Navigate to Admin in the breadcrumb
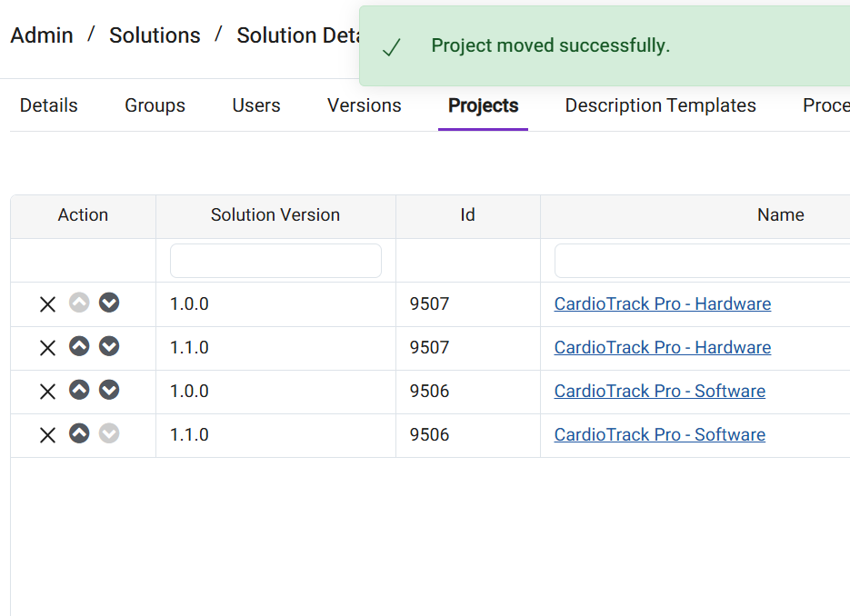The width and height of the screenshot is (850, 616). 42,35
